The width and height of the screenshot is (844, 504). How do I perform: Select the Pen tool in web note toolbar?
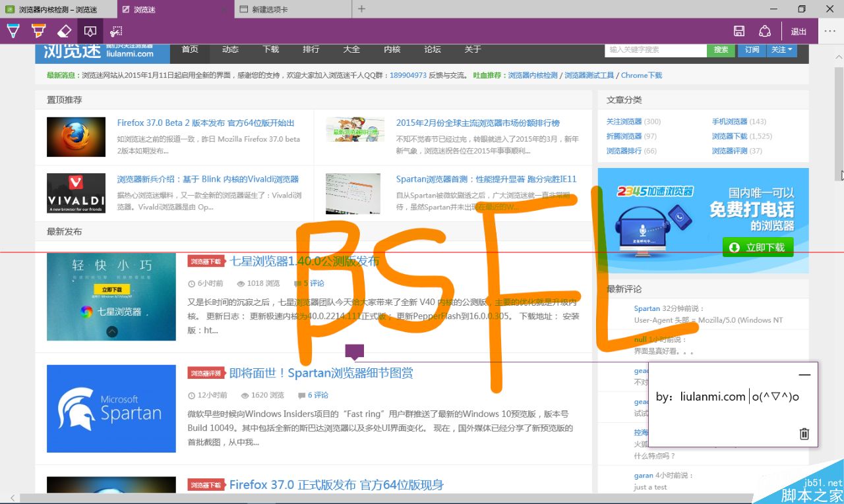(13, 31)
